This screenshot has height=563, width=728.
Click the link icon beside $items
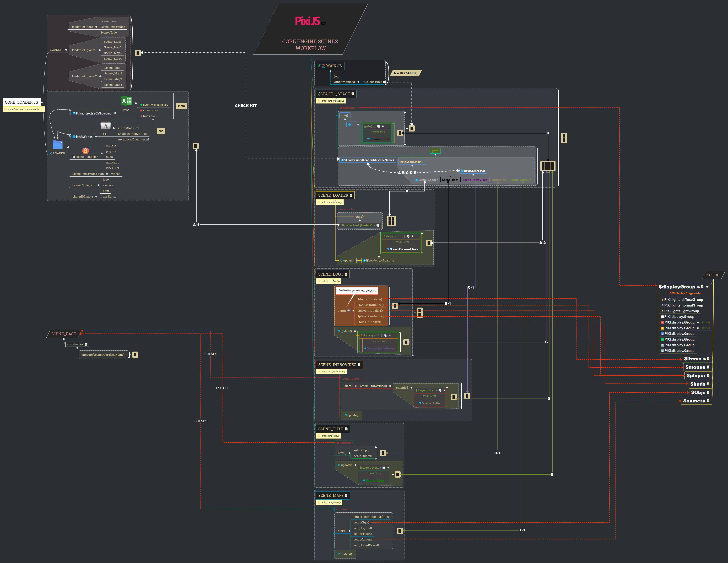704,359
